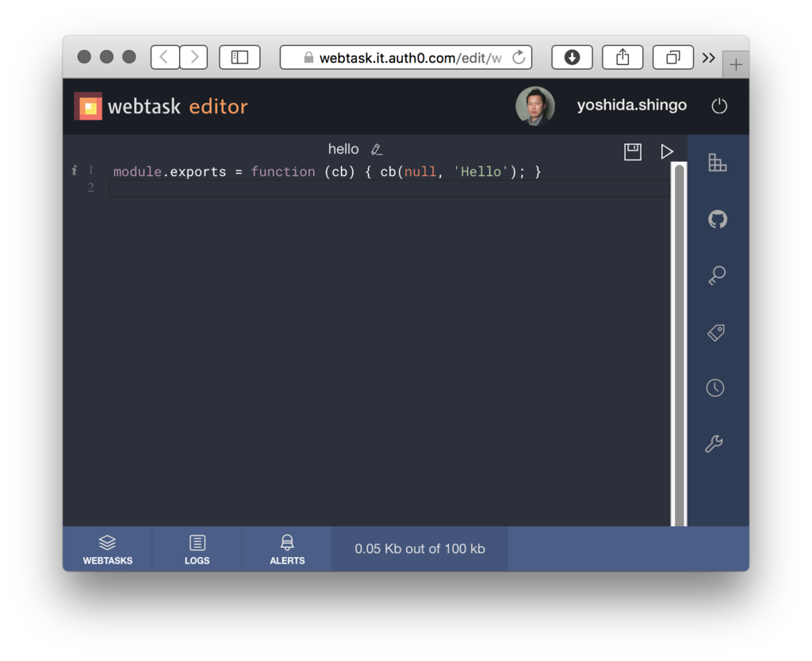The height and width of the screenshot is (661, 812).
Task: Click the save webtask floppy disk icon
Action: coord(632,151)
